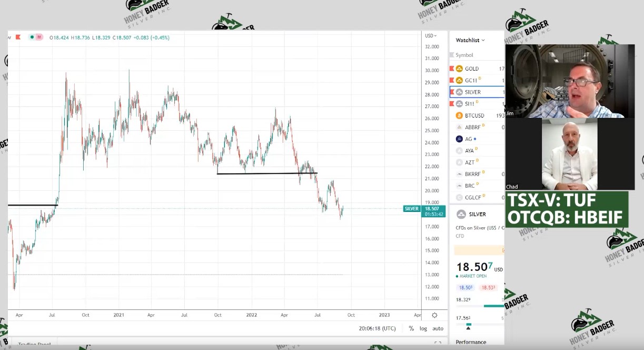Click the red flag beside GOLD
644x350 pixels.
(452, 69)
